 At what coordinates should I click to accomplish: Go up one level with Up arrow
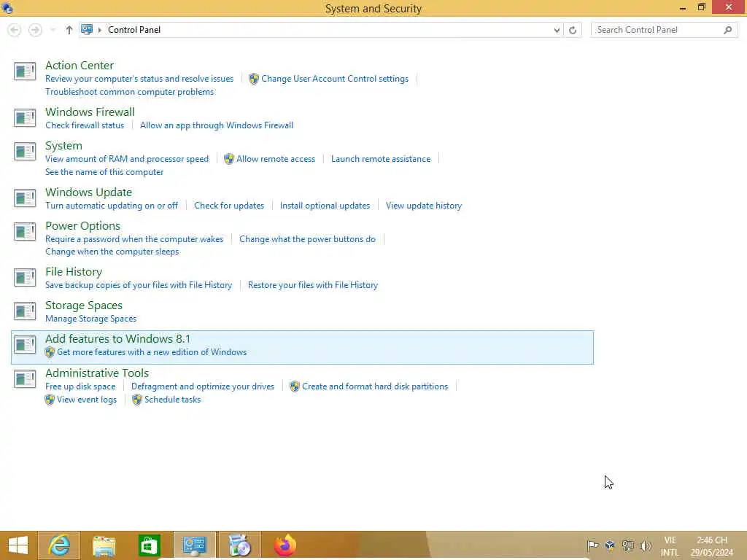click(x=69, y=30)
